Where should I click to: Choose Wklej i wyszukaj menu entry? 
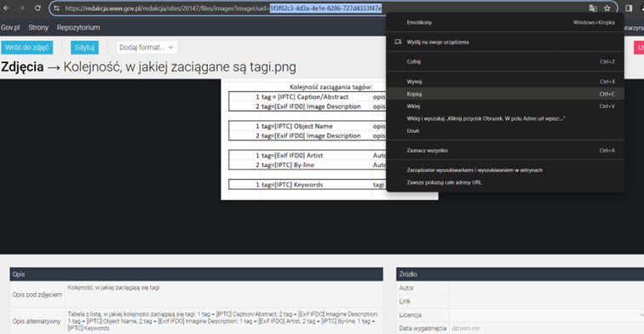(505, 118)
